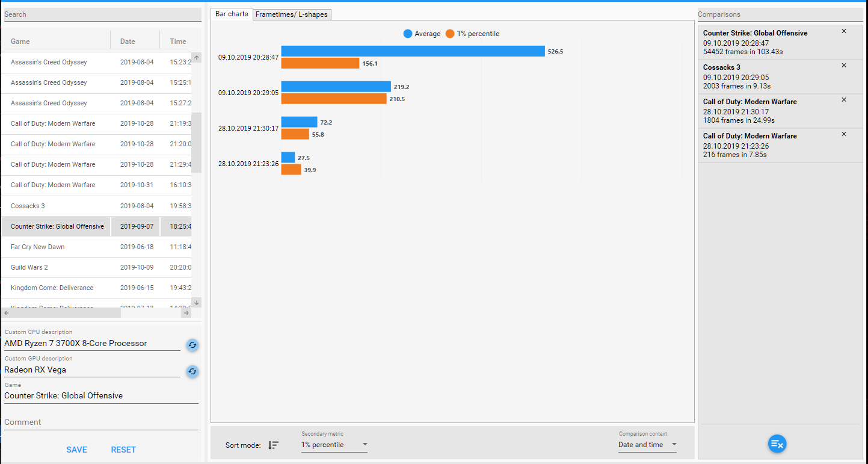Select Cossacks 3 comparison card
The height and width of the screenshot is (464, 868).
(x=780, y=76)
